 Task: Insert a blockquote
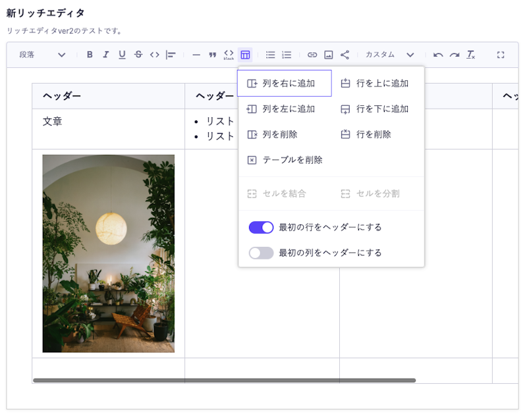pos(211,55)
